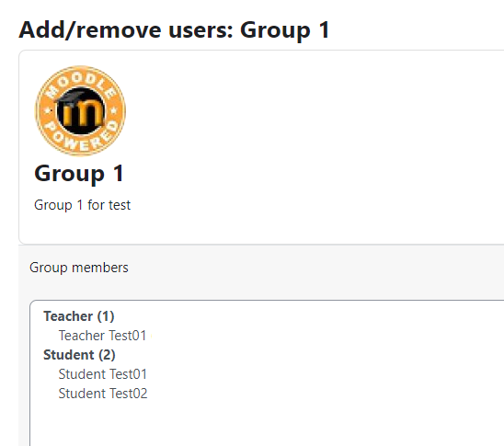Screen dimensions: 504x446
Task: Click the small dot beside Teacher Test01
Action: click(x=151, y=336)
